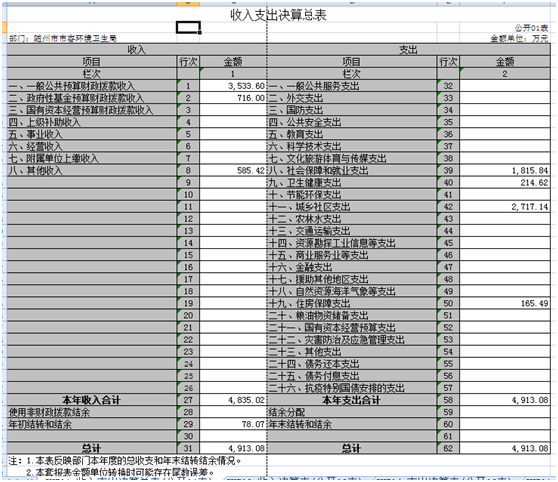Select the 2,717.14 城乡社区支出 amount
558x482 pixels.
pos(505,207)
